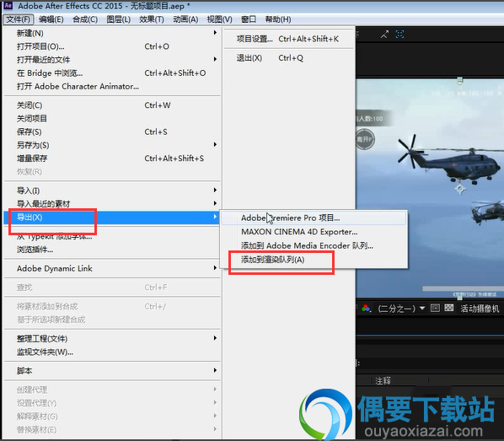Open the 活动摄像机 view dropdown
The width and height of the screenshot is (504, 441).
[x=480, y=309]
